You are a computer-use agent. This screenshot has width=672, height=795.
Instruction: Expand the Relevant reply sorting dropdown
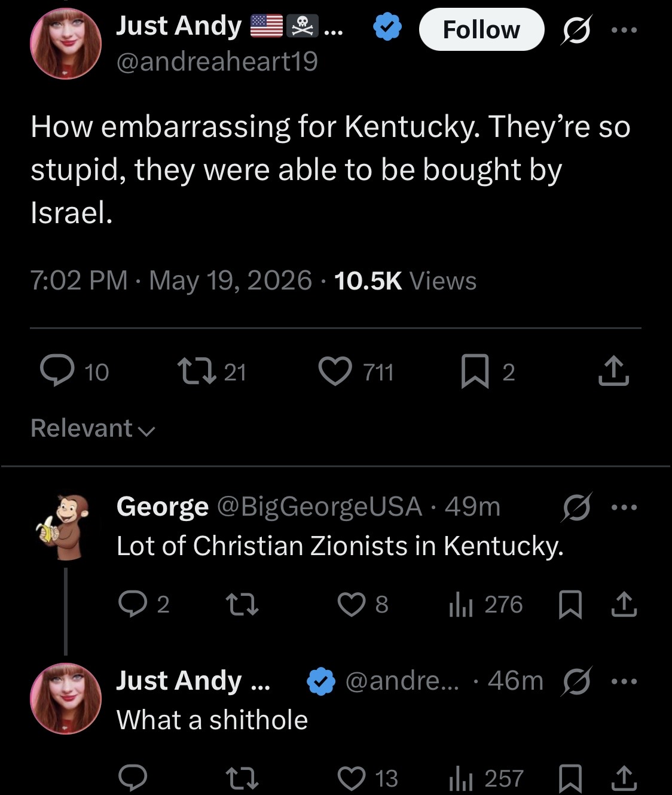point(93,428)
